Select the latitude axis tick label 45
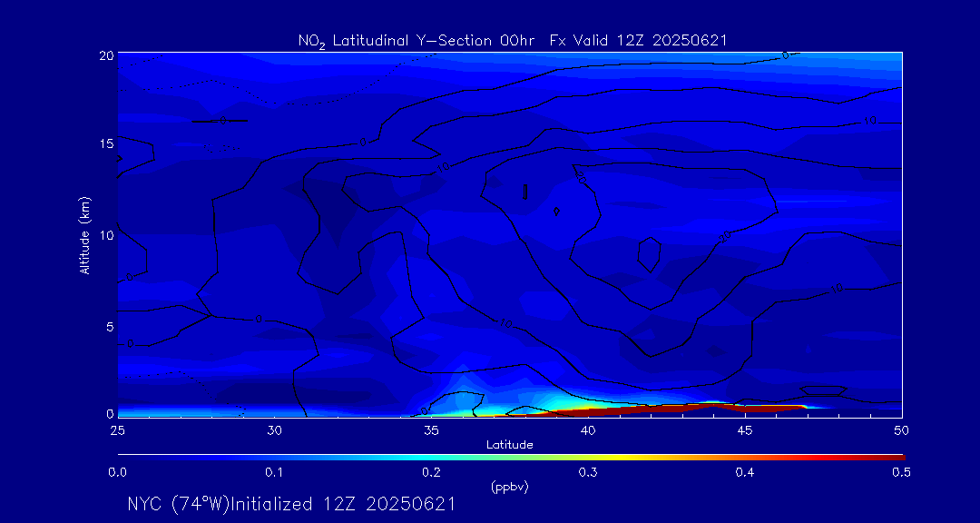Screen dimensions: 980x523 tap(745, 429)
